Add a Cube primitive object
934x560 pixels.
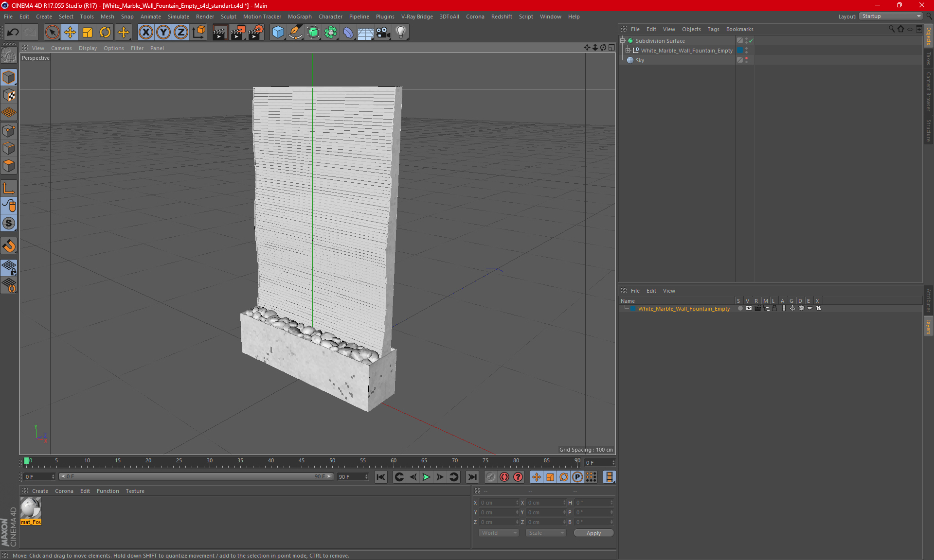point(278,33)
